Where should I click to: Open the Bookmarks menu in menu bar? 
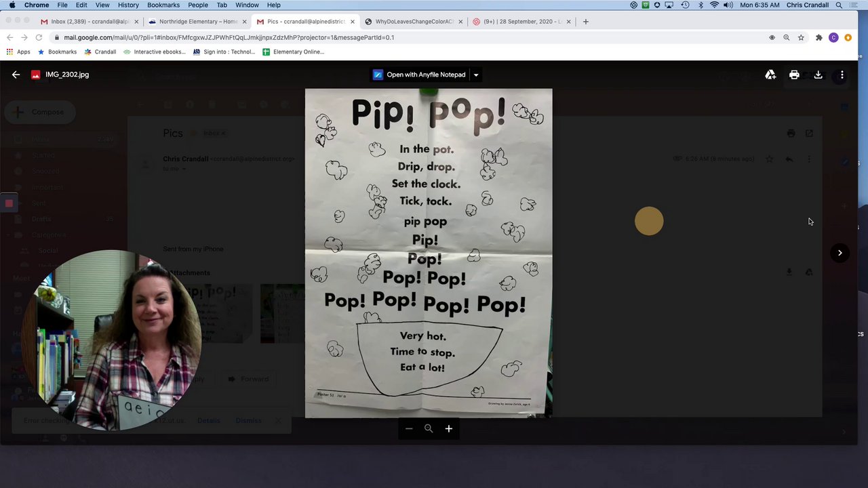pos(163,5)
